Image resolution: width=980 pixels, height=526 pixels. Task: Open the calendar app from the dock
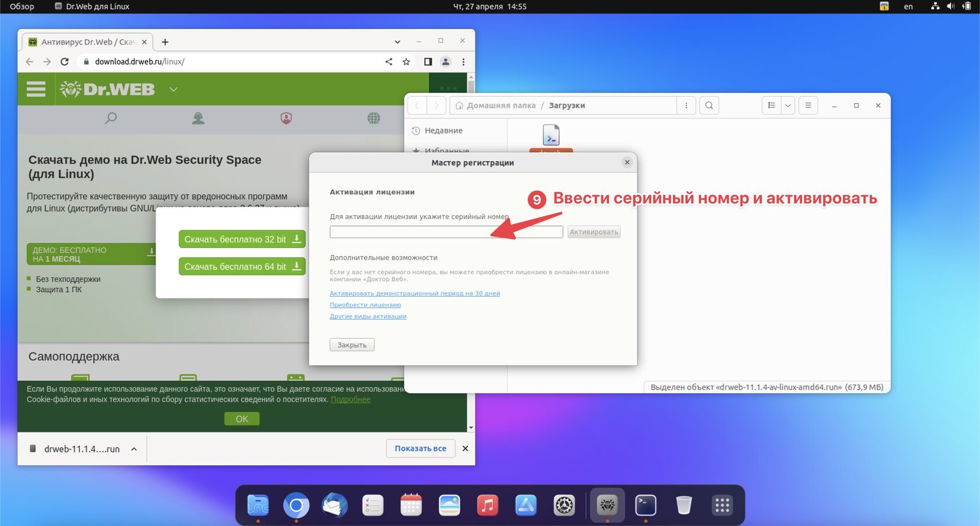point(411,505)
